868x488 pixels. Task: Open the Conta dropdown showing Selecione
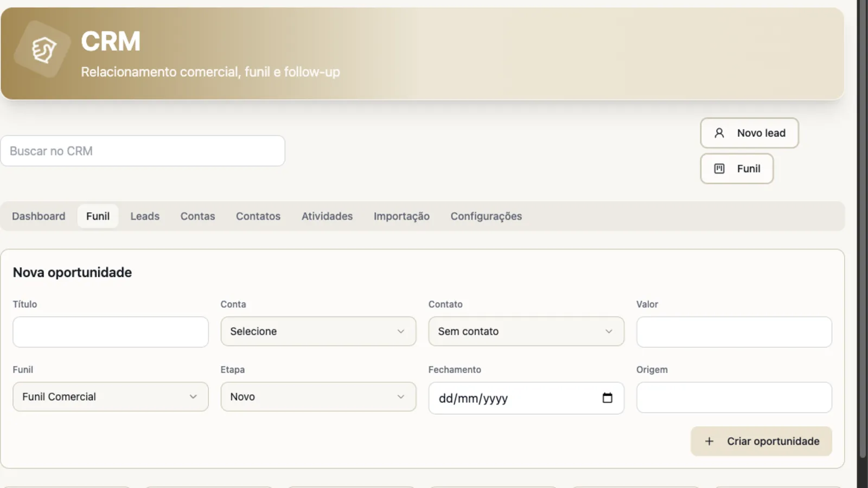318,331
